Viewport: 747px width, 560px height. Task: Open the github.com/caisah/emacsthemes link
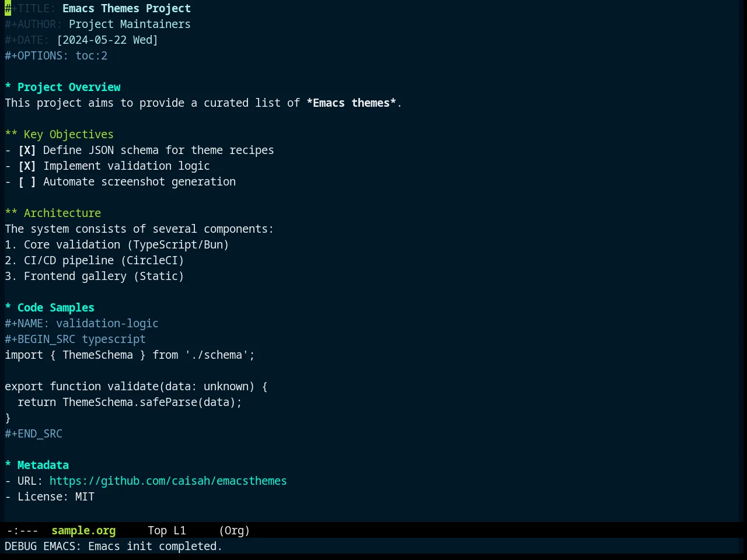pyautogui.click(x=168, y=481)
